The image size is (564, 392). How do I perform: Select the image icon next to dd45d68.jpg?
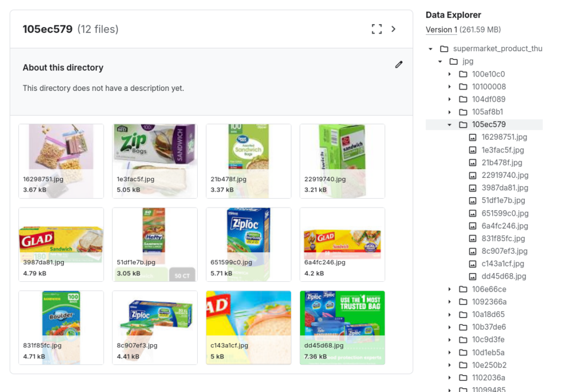click(472, 276)
